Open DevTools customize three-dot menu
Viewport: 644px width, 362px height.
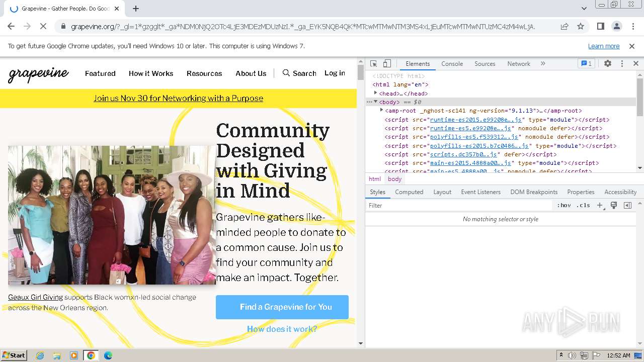coord(622,64)
